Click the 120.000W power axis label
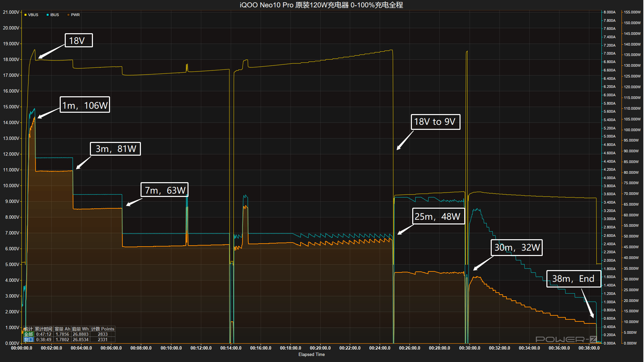This screenshot has width=644, height=362. coord(632,87)
